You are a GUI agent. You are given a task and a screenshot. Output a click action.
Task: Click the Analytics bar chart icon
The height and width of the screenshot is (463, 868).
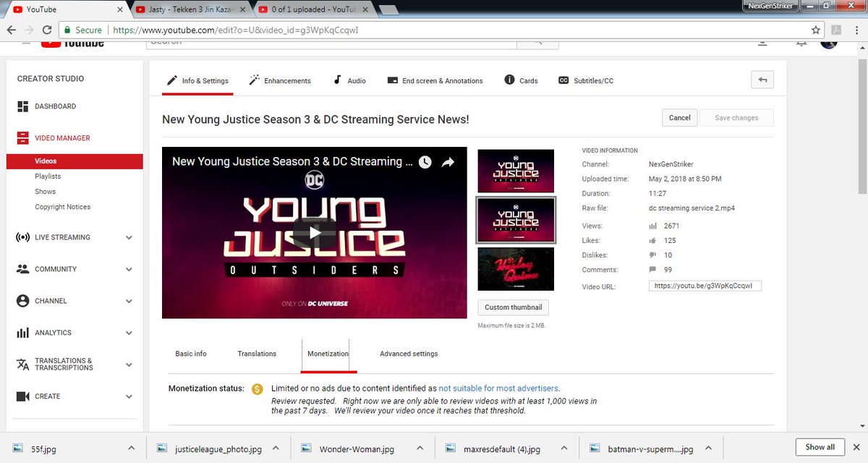22,333
